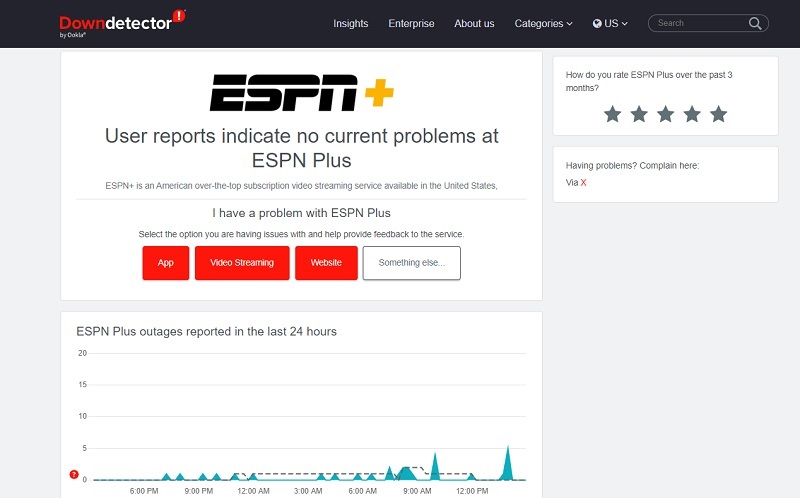Focus the Search input field
The height and width of the screenshot is (498, 800).
[x=698, y=23]
